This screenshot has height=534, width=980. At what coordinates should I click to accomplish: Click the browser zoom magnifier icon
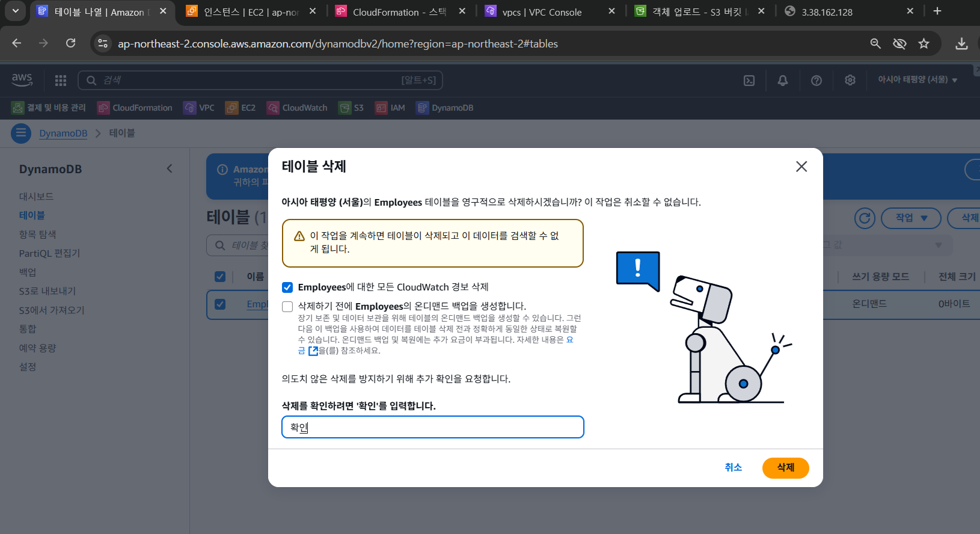tap(875, 43)
